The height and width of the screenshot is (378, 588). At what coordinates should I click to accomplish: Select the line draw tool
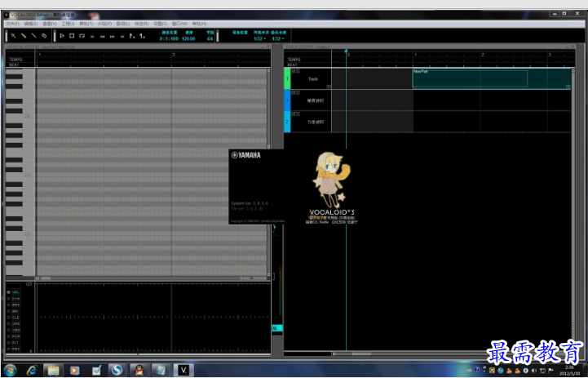[x=33, y=36]
